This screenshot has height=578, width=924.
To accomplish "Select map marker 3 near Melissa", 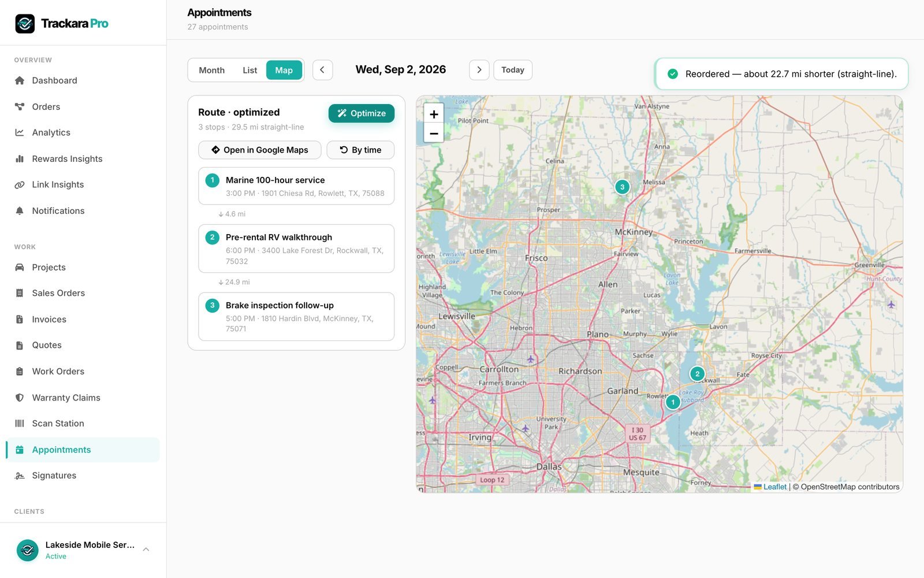I will pos(622,187).
